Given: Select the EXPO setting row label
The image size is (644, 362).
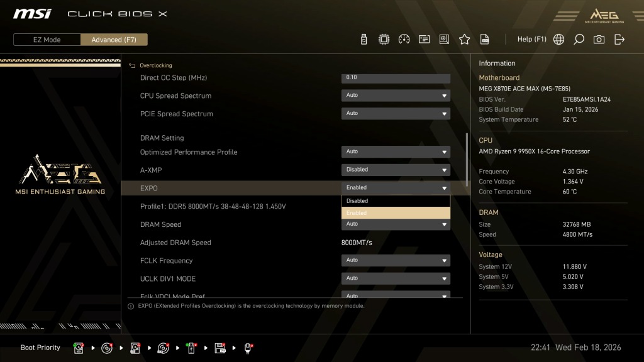Looking at the screenshot, I should point(148,188).
